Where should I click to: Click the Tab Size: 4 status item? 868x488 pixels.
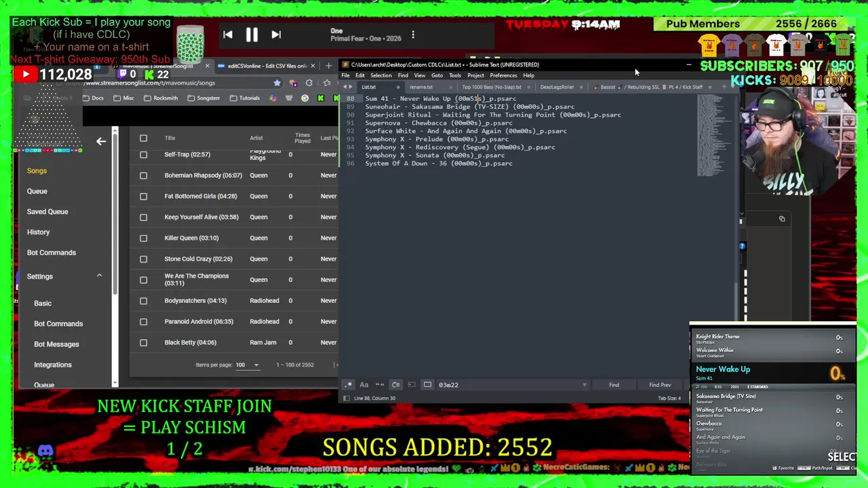point(669,398)
